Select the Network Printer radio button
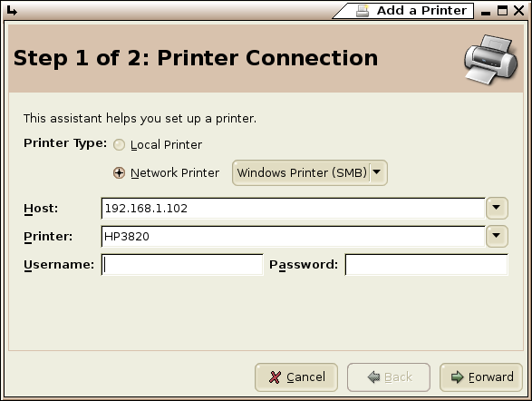The height and width of the screenshot is (401, 532). (119, 172)
